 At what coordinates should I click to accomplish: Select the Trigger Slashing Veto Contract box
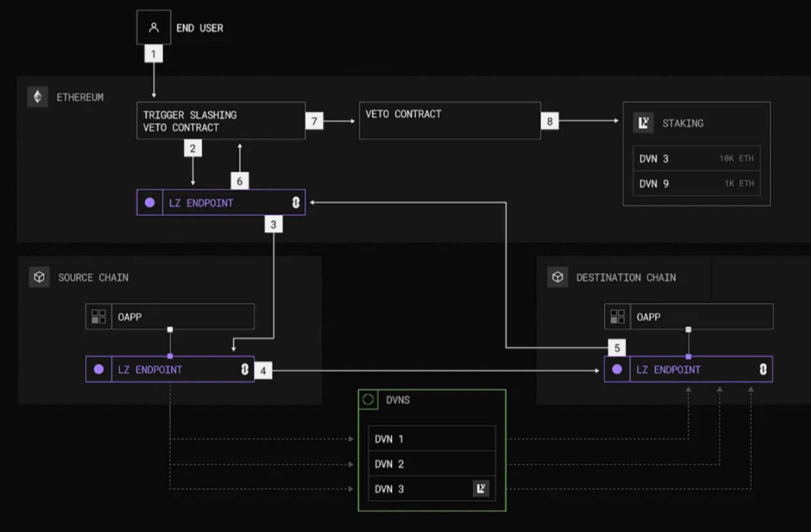[x=221, y=120]
